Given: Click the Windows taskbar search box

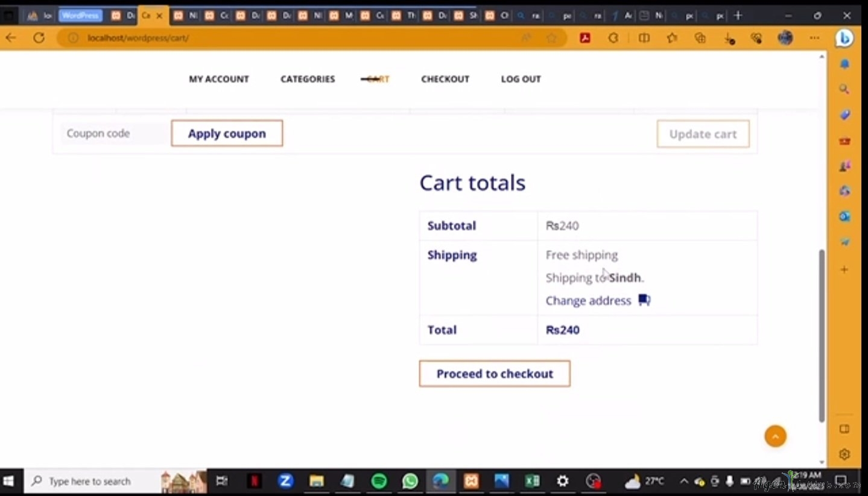Looking at the screenshot, I should pyautogui.click(x=115, y=481).
